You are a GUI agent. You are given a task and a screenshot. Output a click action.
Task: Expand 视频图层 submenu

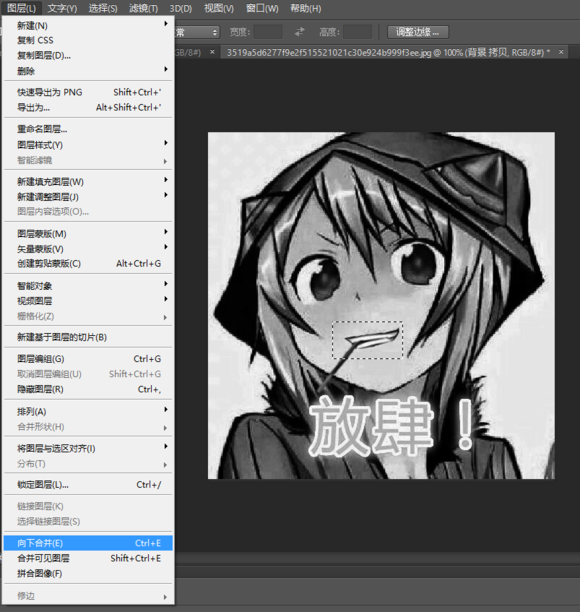coord(88,301)
